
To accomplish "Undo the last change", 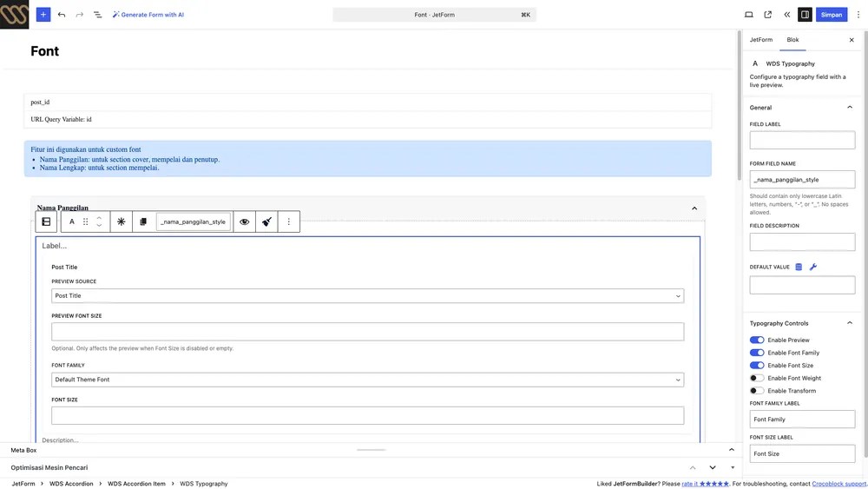I will click(x=62, y=15).
